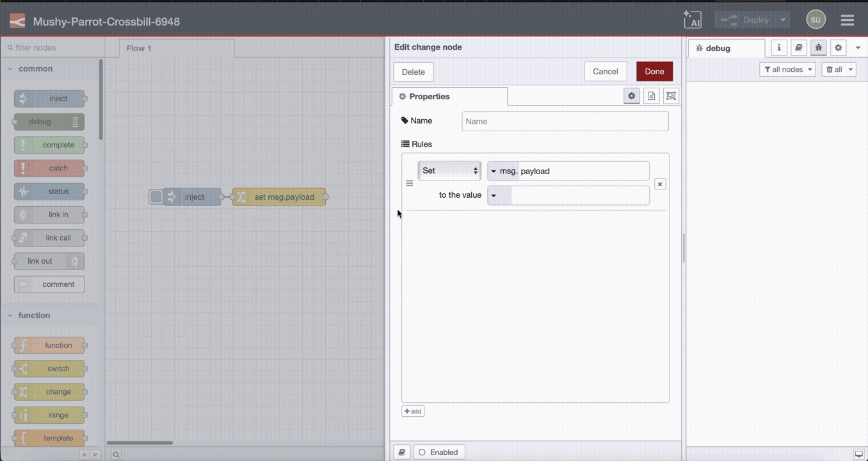The width and height of the screenshot is (868, 461).
Task: Open the AI assistant icon in the header
Action: coord(692,19)
